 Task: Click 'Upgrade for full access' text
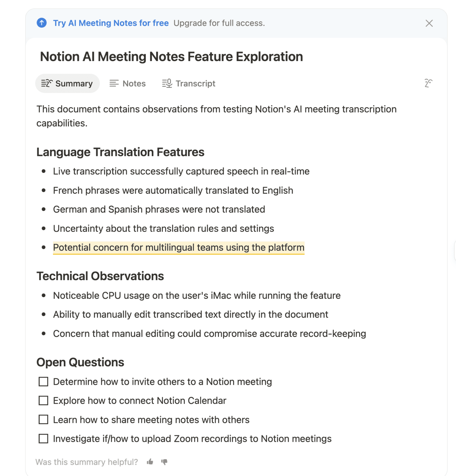click(x=219, y=23)
